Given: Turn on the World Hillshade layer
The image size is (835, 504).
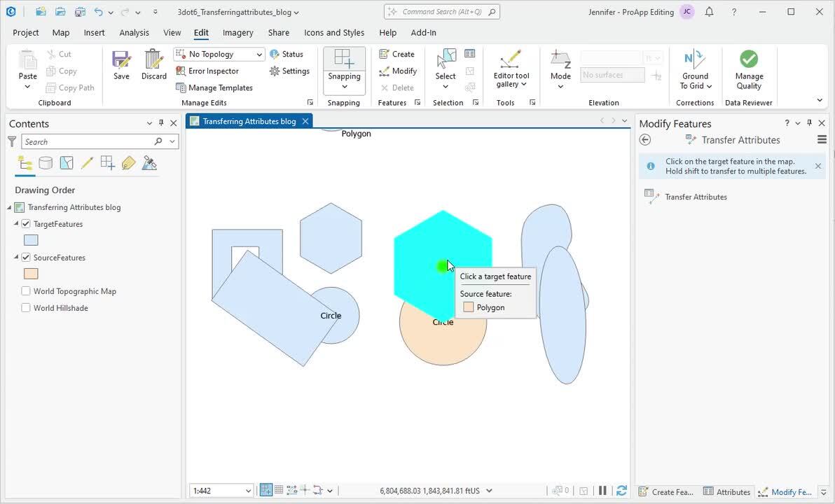Looking at the screenshot, I should point(26,308).
